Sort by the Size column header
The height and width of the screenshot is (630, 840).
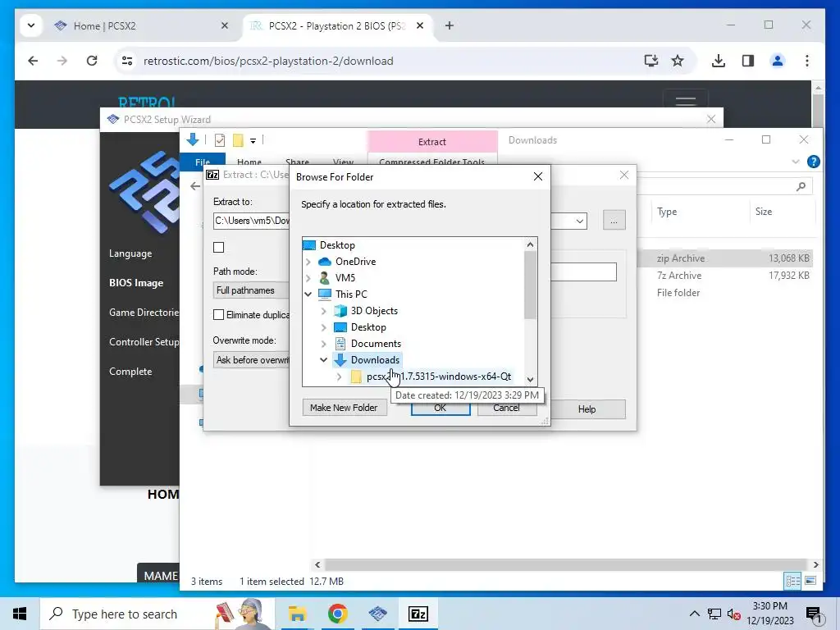tap(764, 212)
